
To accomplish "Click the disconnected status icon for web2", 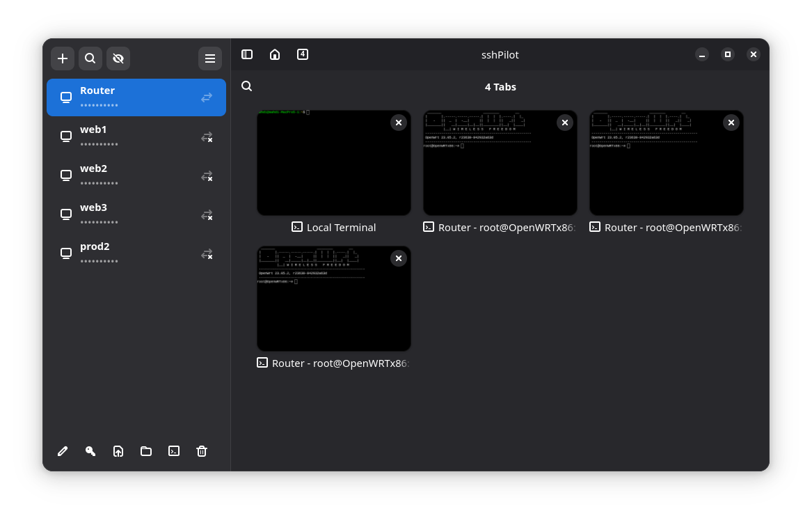I will 207,176.
